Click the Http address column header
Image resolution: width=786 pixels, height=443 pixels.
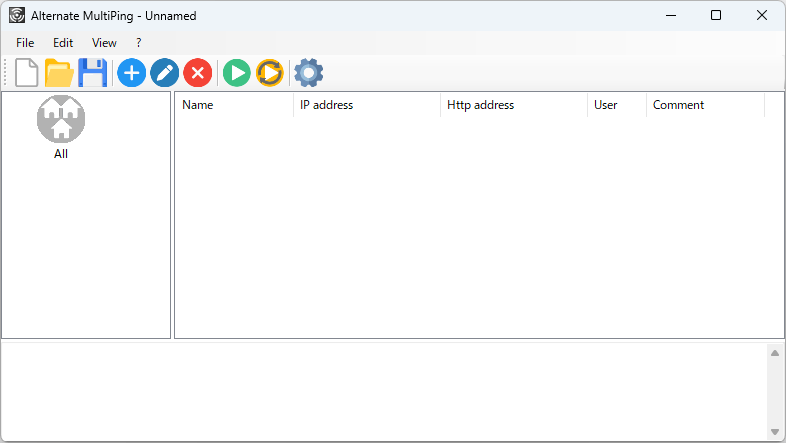click(x=513, y=105)
